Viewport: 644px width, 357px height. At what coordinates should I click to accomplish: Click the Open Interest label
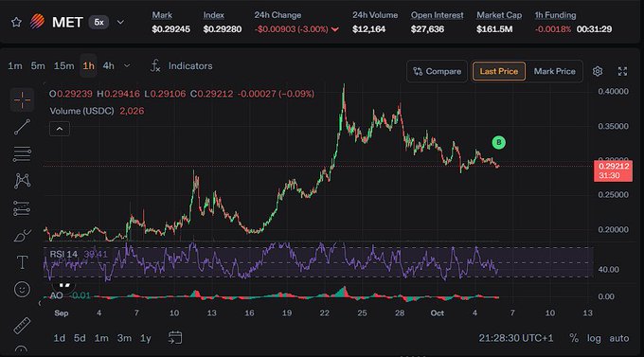tap(437, 15)
